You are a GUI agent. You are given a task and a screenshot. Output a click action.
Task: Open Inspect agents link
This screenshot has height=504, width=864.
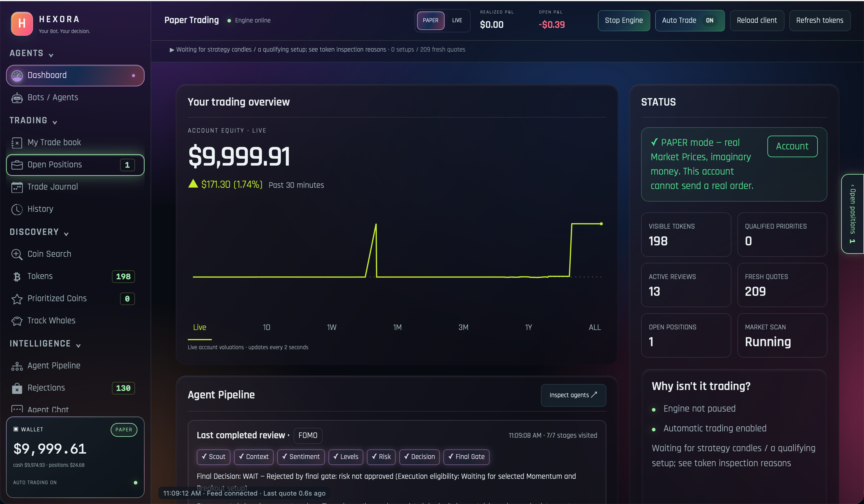pos(573,395)
